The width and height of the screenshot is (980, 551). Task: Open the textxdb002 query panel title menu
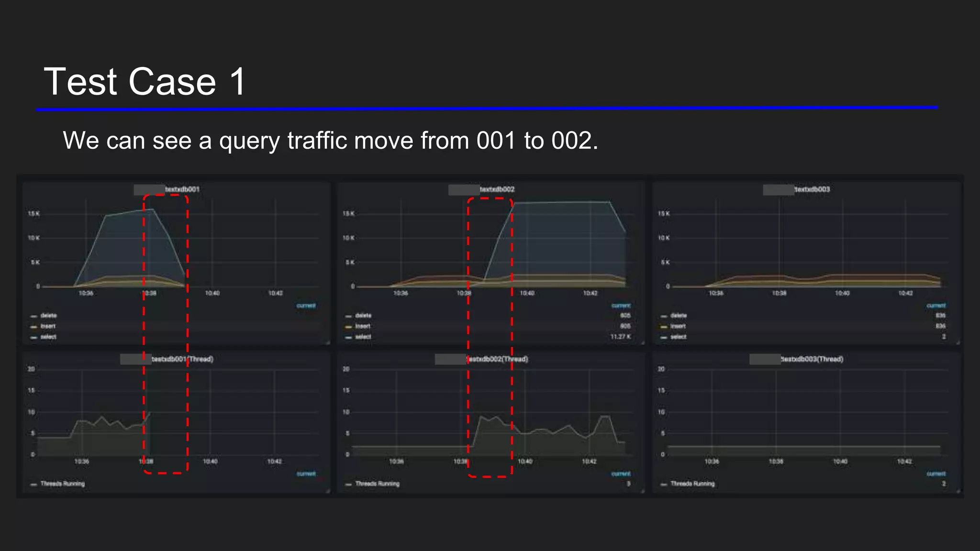point(497,189)
